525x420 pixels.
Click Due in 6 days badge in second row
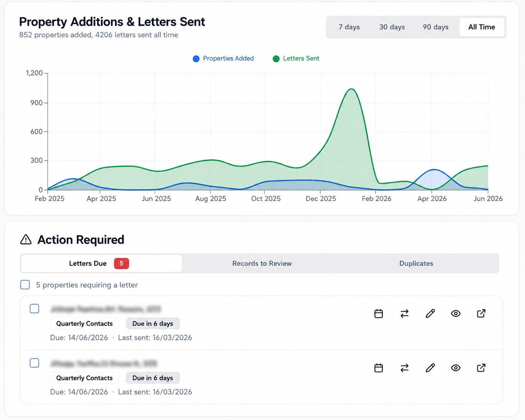153,378
